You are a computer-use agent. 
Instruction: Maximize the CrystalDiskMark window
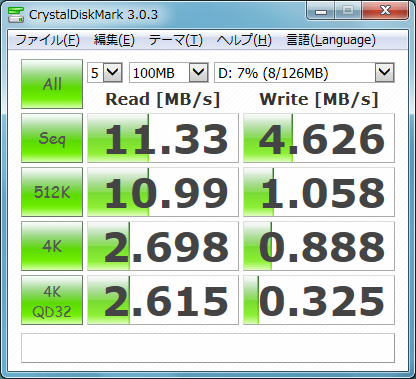[348, 11]
